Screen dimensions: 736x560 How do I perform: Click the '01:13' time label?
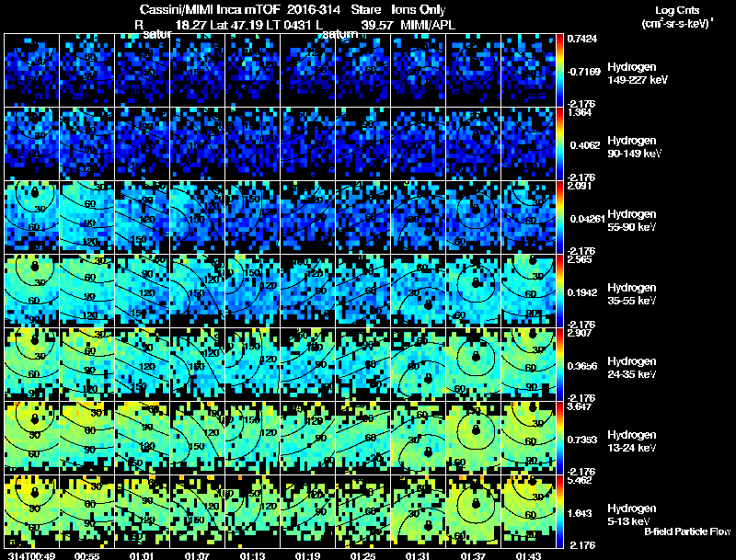[x=252, y=555]
